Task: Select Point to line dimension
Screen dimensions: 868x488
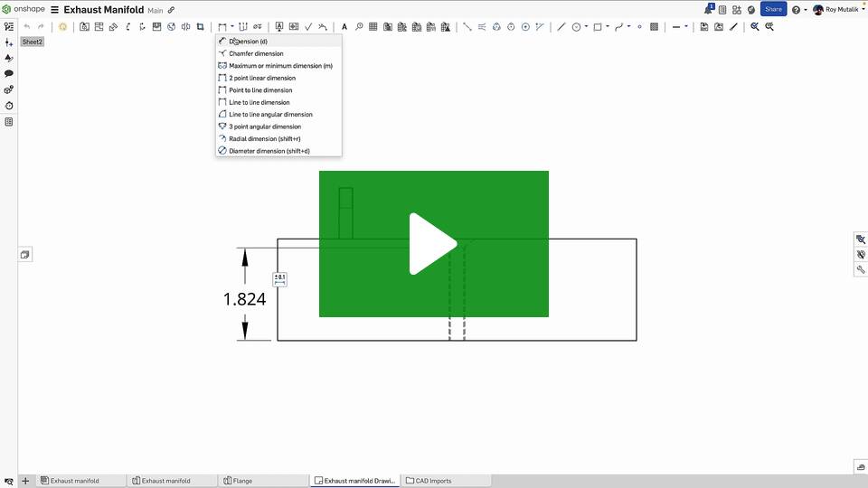Action: click(278, 90)
